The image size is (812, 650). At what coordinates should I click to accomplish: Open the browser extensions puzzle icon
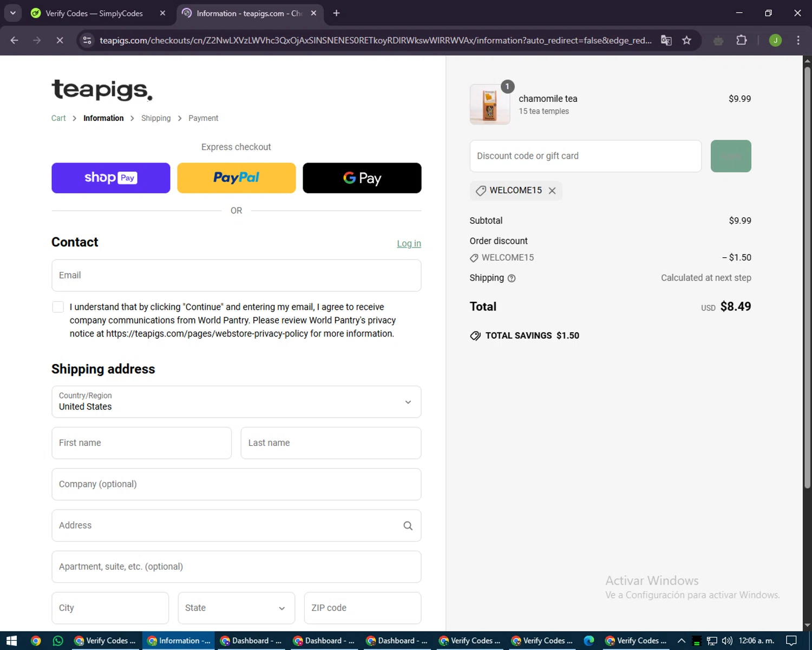pyautogui.click(x=742, y=40)
